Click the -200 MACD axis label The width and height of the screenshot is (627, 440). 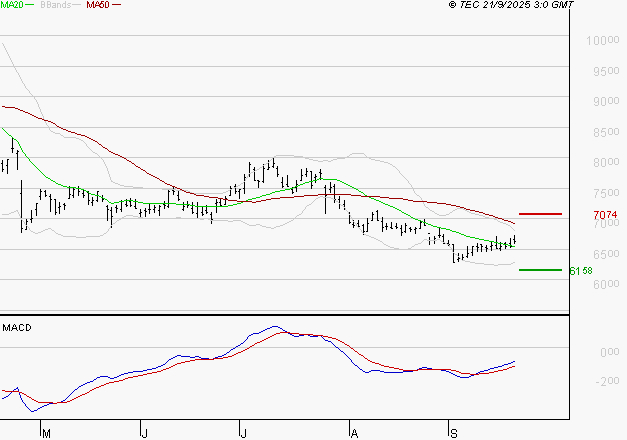coord(604,381)
